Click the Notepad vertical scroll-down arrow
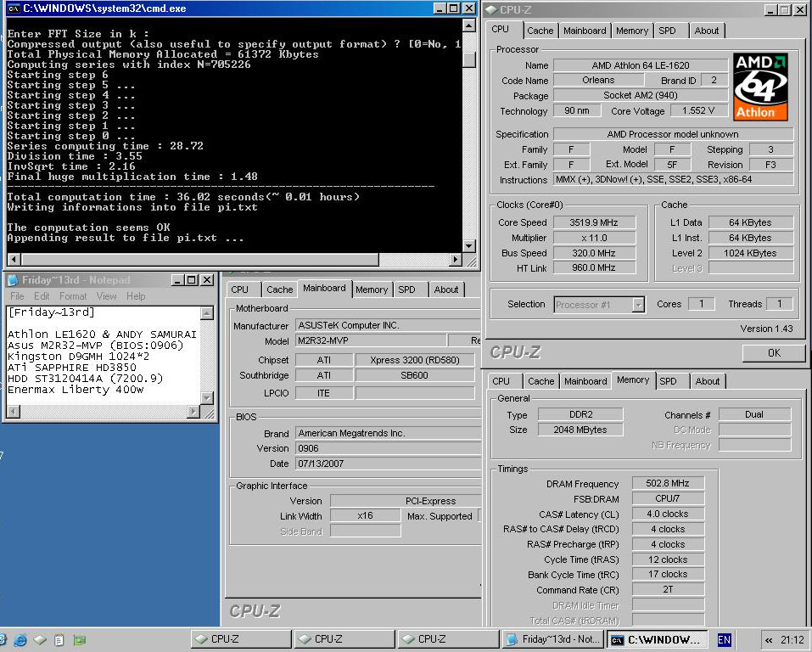The width and height of the screenshot is (812, 652). (x=207, y=398)
